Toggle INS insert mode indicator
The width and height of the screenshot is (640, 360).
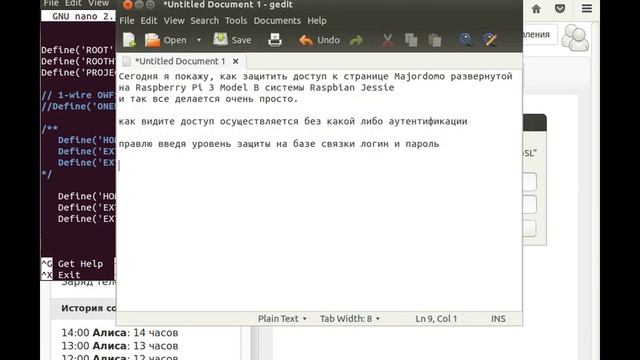pyautogui.click(x=498, y=319)
